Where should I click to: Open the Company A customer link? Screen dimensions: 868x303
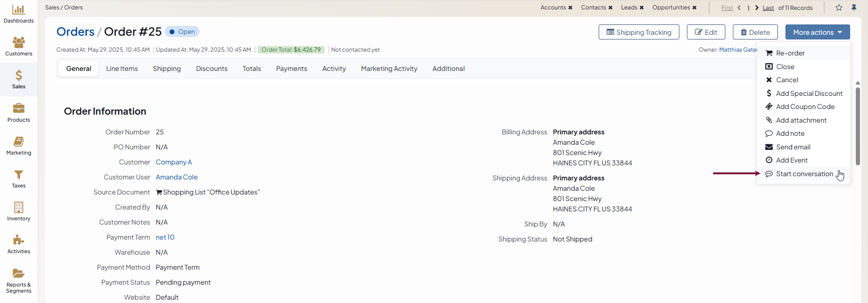pos(174,162)
